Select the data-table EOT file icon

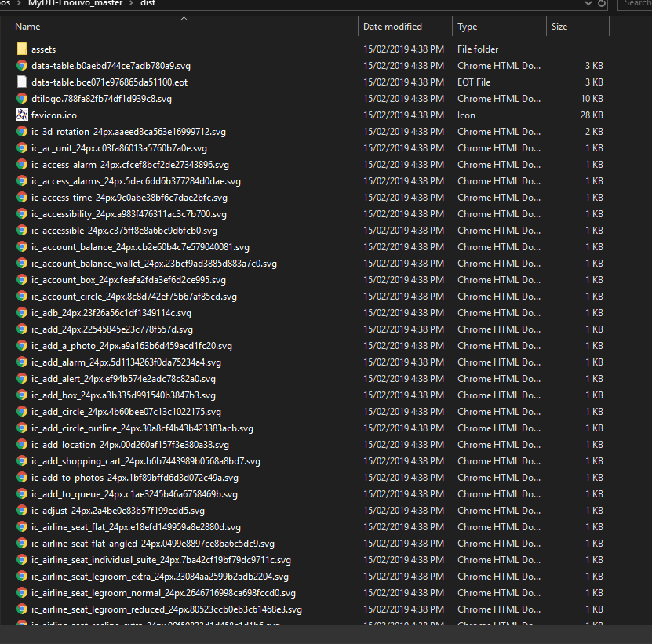22,82
